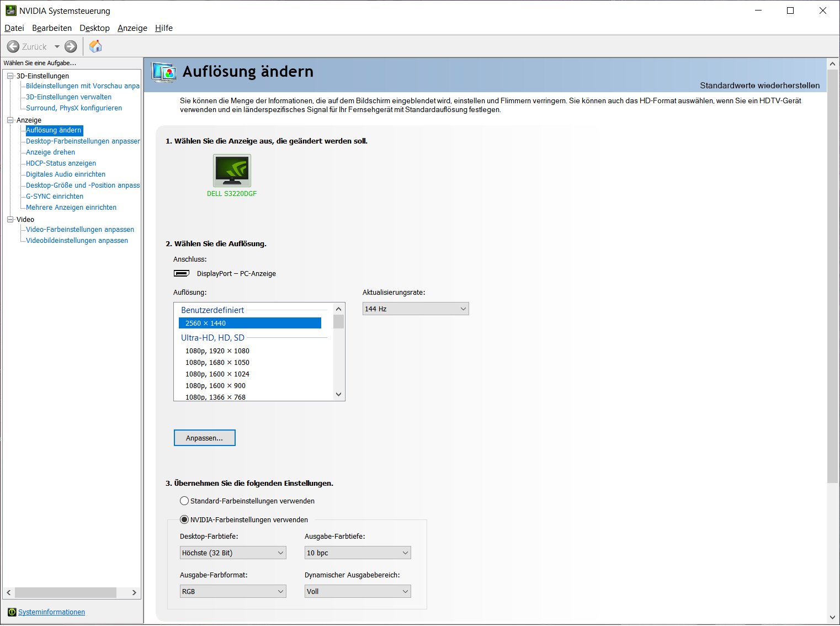This screenshot has height=626, width=840.
Task: Open the Aktualisierungsrate 144 Hz dropdown
Action: coord(416,309)
